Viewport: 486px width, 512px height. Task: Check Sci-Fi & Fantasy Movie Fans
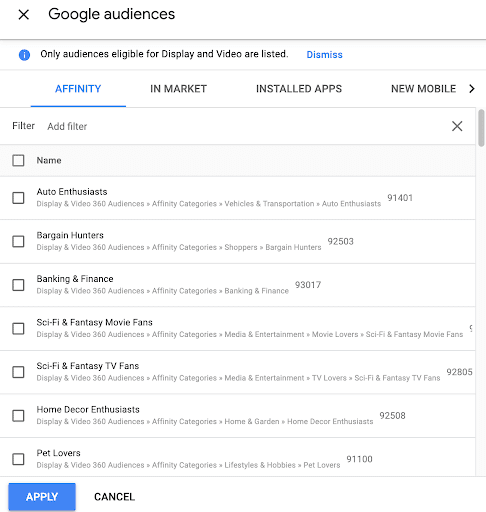[18, 329]
